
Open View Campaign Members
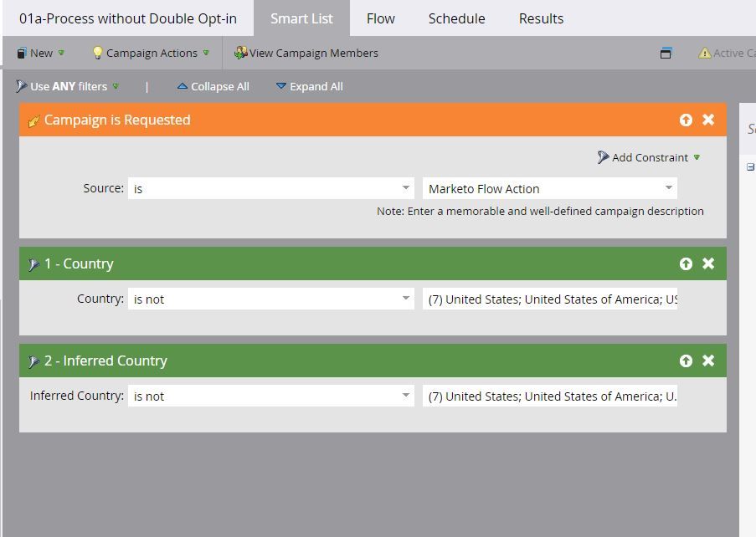coord(306,53)
